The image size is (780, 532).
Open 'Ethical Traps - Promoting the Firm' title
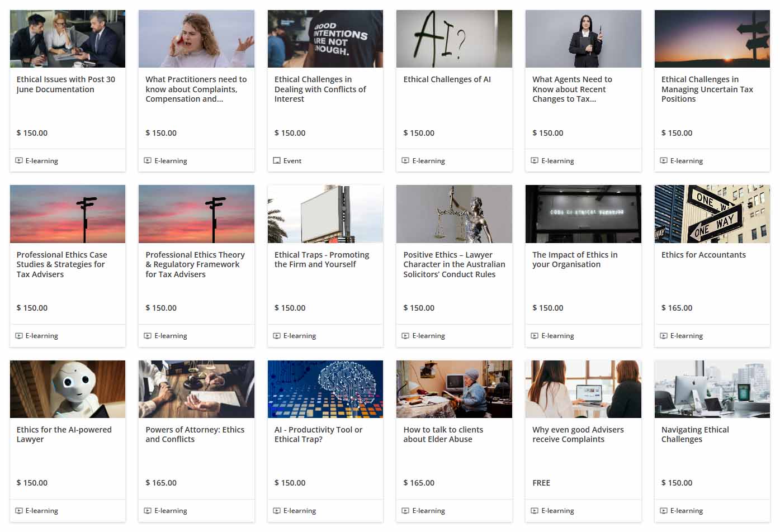click(x=322, y=259)
